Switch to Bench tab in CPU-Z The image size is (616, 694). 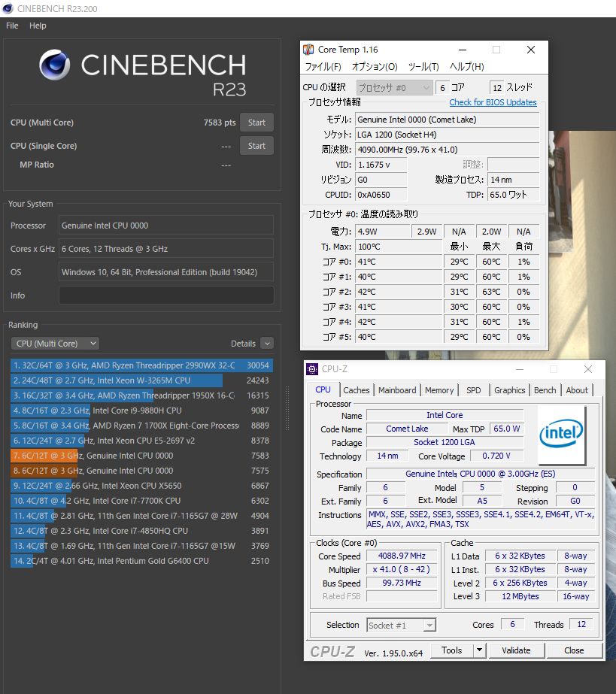[x=545, y=390]
